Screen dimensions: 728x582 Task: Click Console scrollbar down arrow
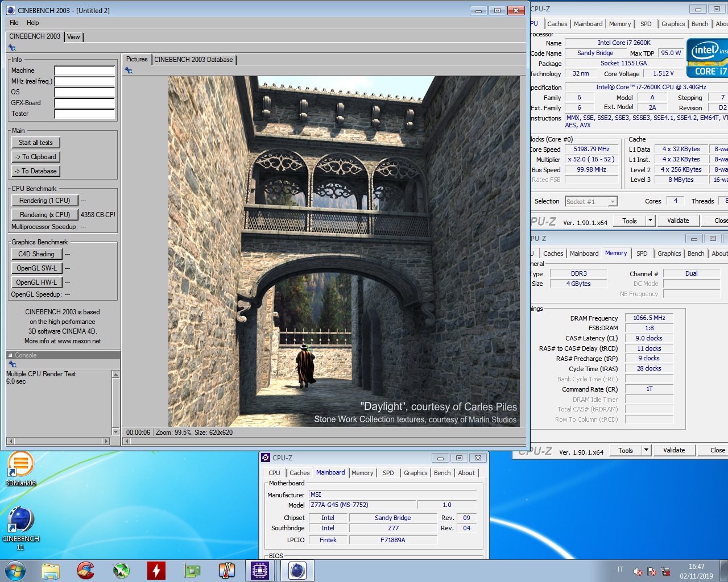click(116, 432)
